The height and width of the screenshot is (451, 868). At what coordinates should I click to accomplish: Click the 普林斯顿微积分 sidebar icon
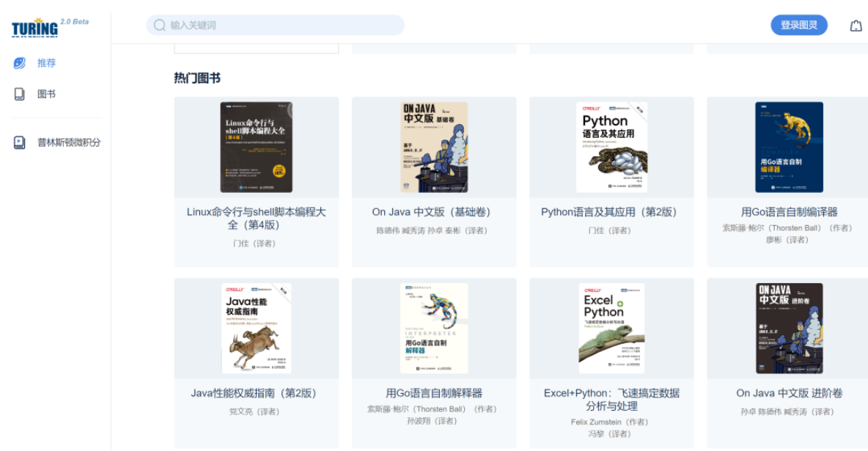[x=19, y=142]
